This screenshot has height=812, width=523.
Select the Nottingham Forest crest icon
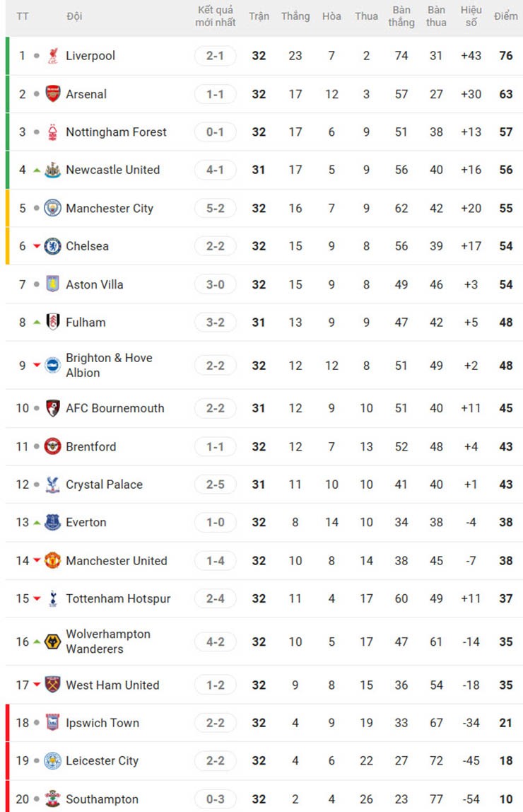tap(53, 132)
